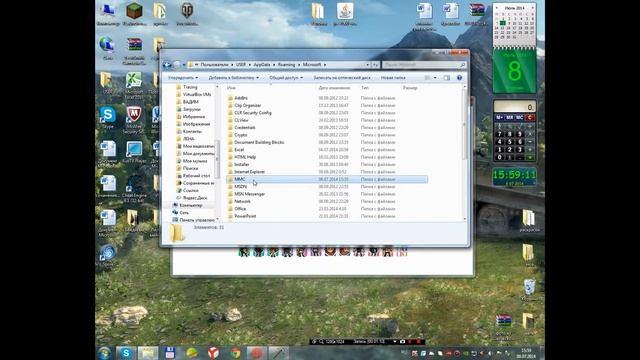Open the World of Tanks desktop shortcut

tap(187, 13)
